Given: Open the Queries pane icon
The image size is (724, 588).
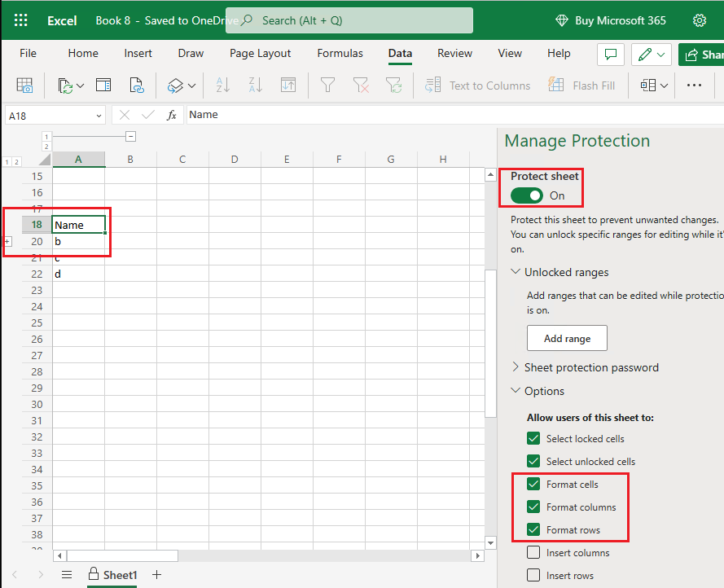Looking at the screenshot, I should click(x=103, y=86).
